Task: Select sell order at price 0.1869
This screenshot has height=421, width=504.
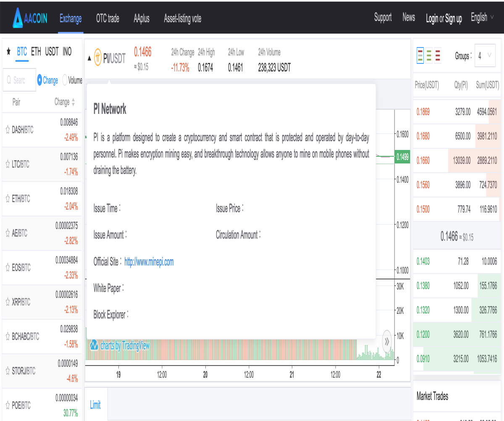Action: [457, 112]
